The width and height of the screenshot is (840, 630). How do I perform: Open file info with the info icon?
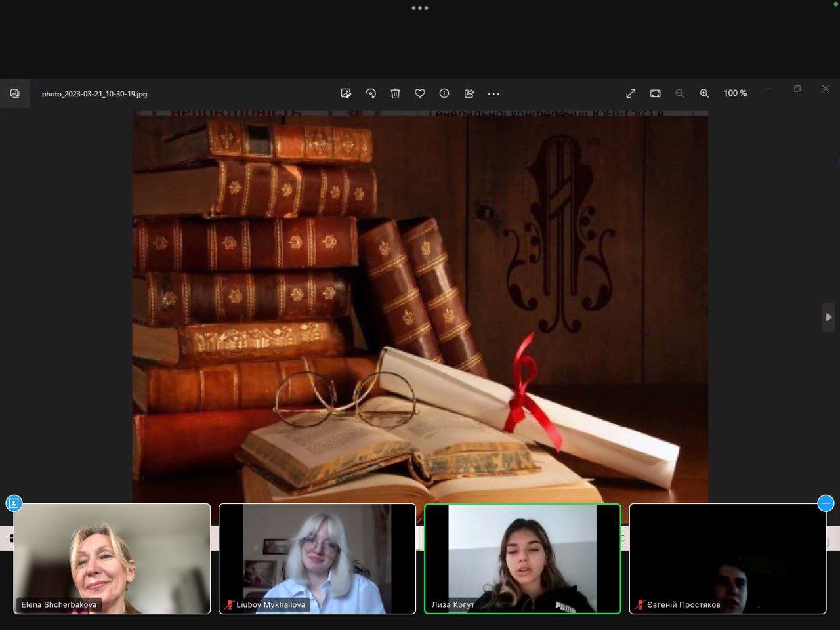[444, 94]
